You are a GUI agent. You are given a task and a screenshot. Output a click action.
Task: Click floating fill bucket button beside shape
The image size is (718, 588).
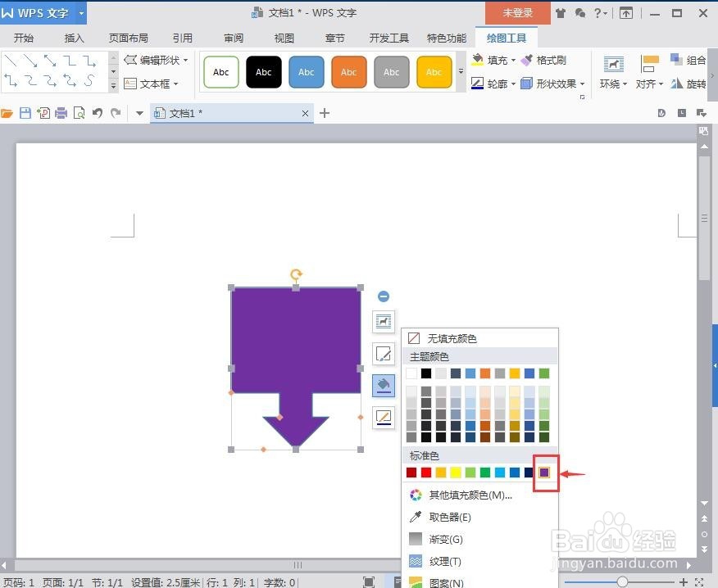pyautogui.click(x=384, y=385)
